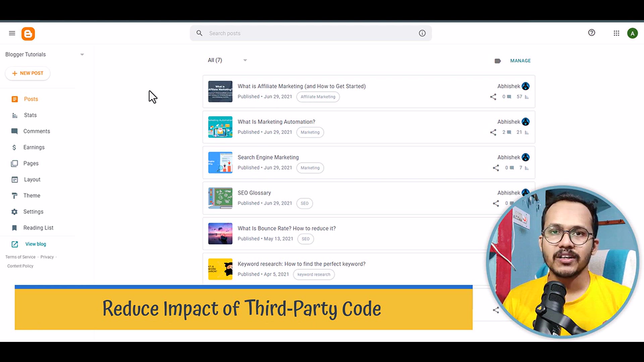Share the Marketing Automation post
The width and height of the screenshot is (644, 362).
tap(493, 132)
